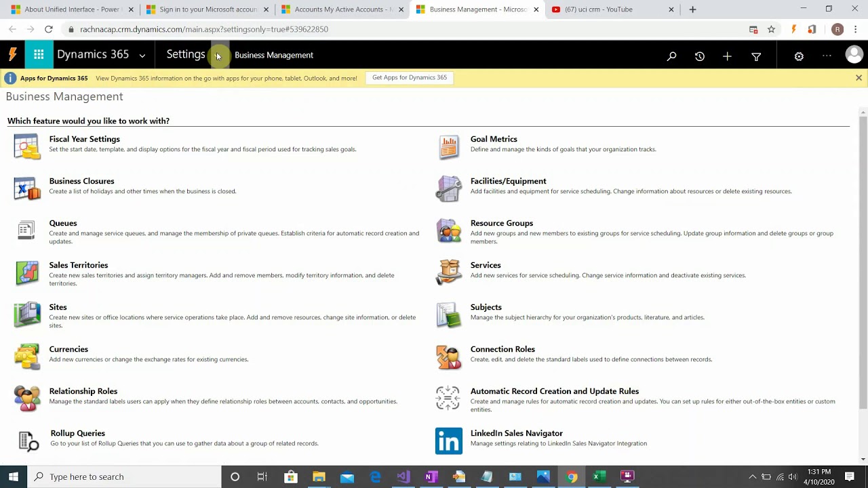
Task: Reload the page with browser refresh button
Action: (x=49, y=29)
